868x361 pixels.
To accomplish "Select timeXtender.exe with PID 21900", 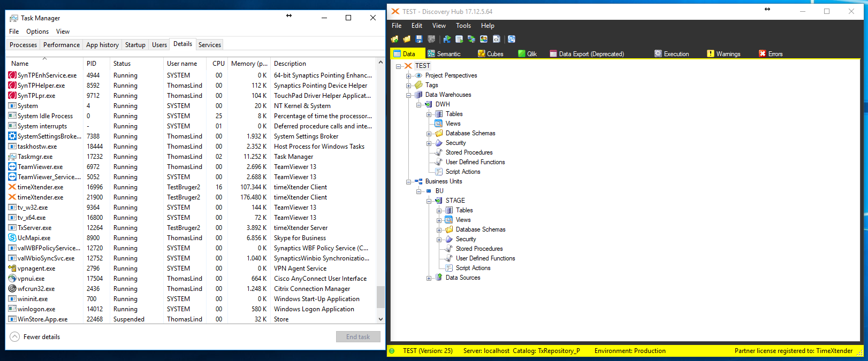I will coord(192,197).
